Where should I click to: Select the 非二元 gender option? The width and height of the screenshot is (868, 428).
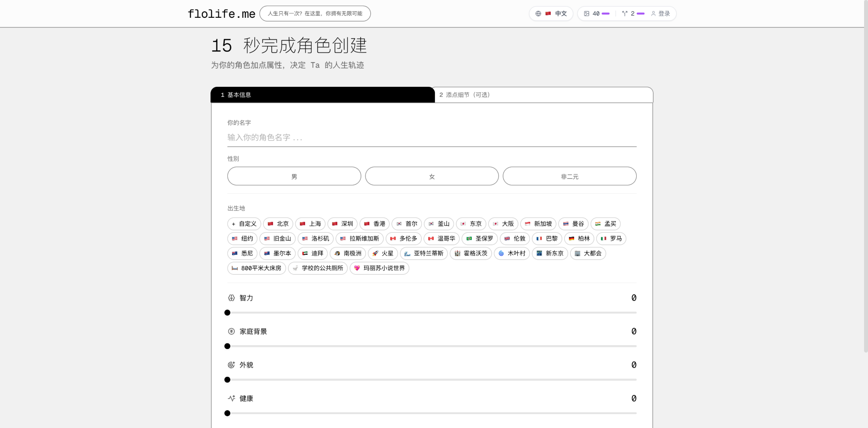[x=569, y=176]
